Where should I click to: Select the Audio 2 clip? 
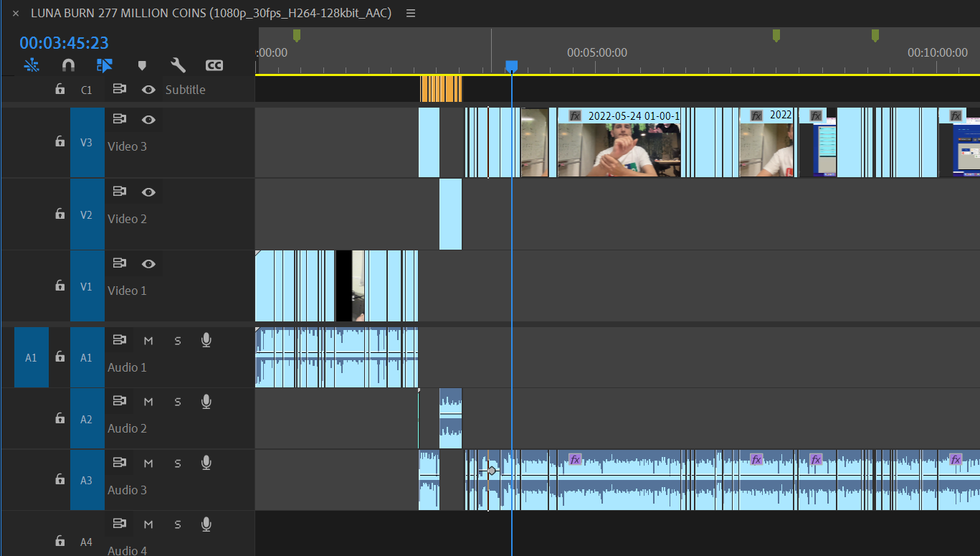click(x=451, y=419)
